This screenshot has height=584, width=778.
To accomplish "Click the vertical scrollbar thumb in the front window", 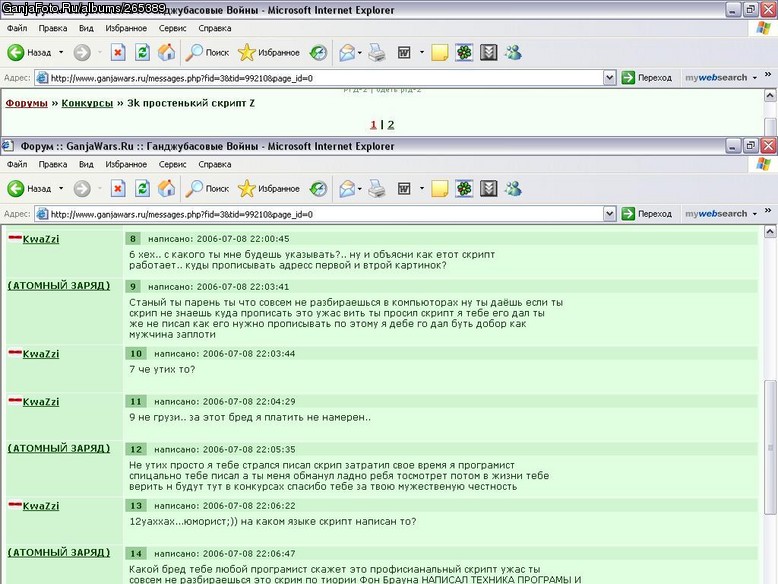I will [x=770, y=448].
